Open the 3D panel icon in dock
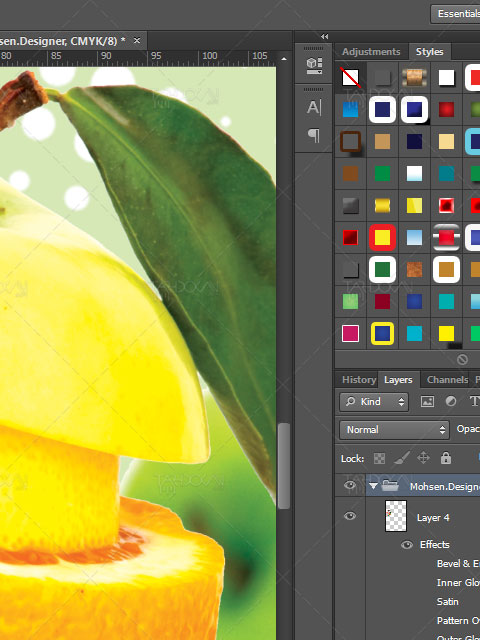 click(314, 66)
